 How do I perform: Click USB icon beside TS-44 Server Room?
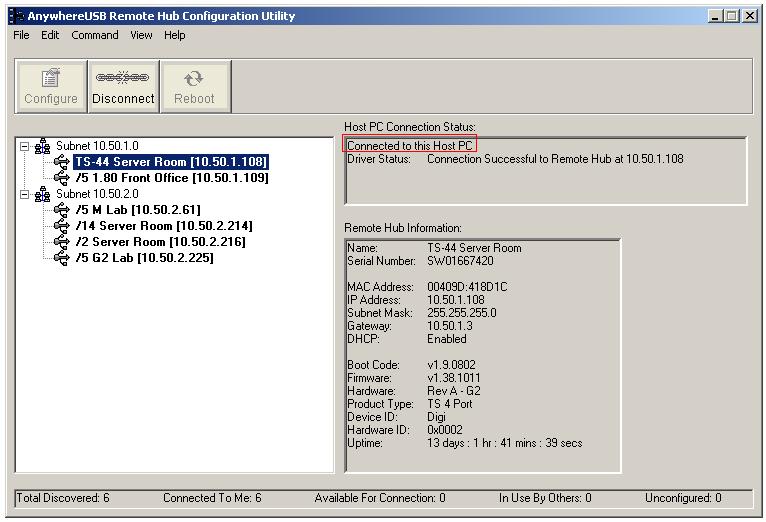62,162
